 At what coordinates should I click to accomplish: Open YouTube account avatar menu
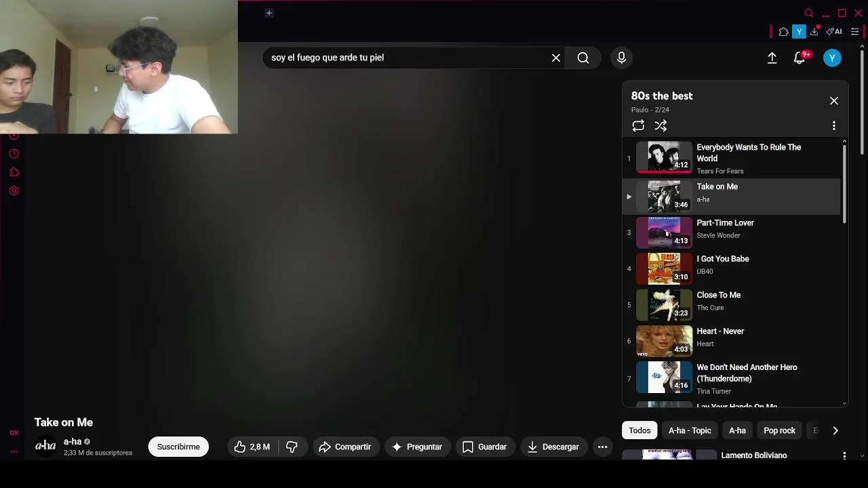(832, 58)
